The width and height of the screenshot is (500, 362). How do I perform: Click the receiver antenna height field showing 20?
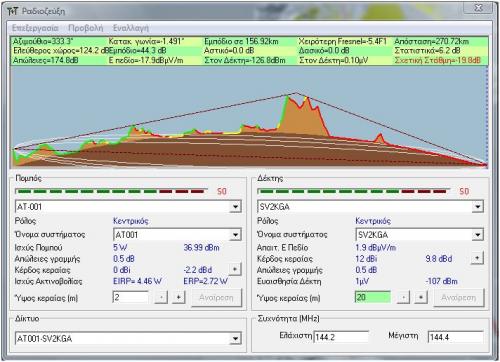373,297
